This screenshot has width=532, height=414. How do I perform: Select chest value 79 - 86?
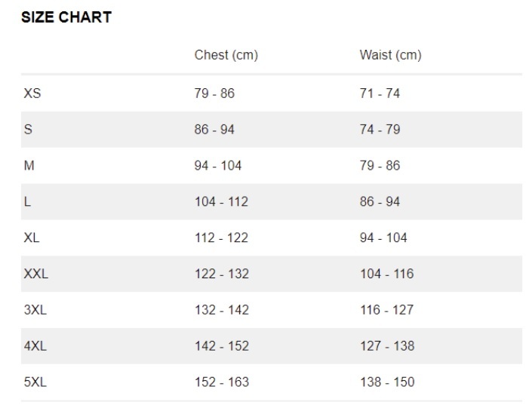214,94
